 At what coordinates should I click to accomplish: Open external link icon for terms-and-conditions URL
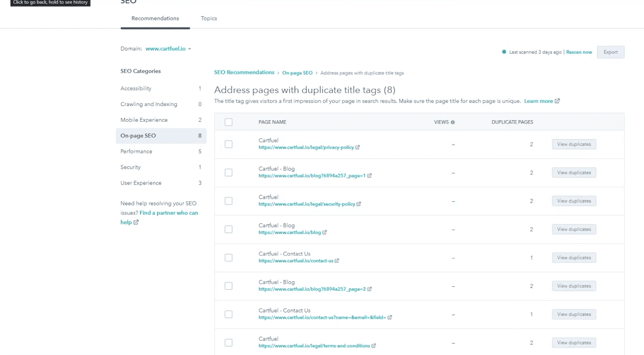[x=374, y=346]
